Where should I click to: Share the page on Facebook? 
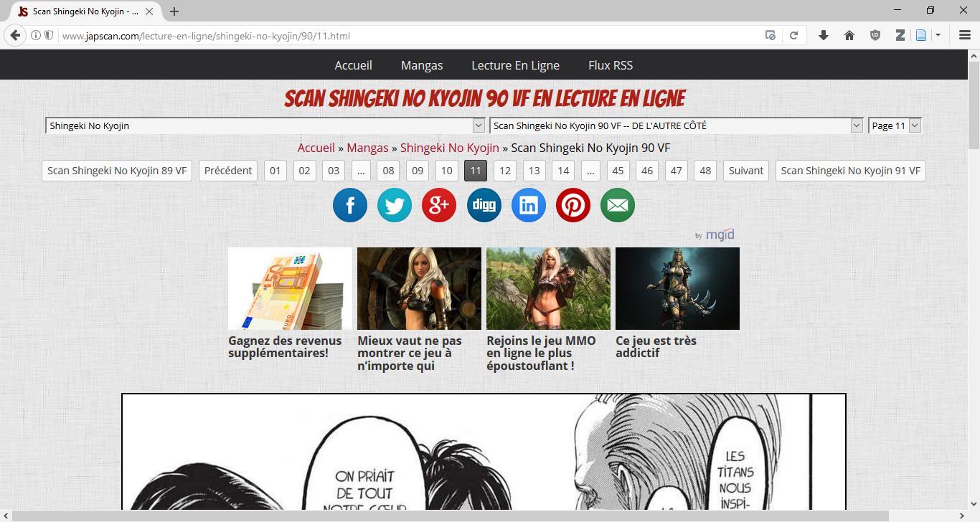pos(350,205)
